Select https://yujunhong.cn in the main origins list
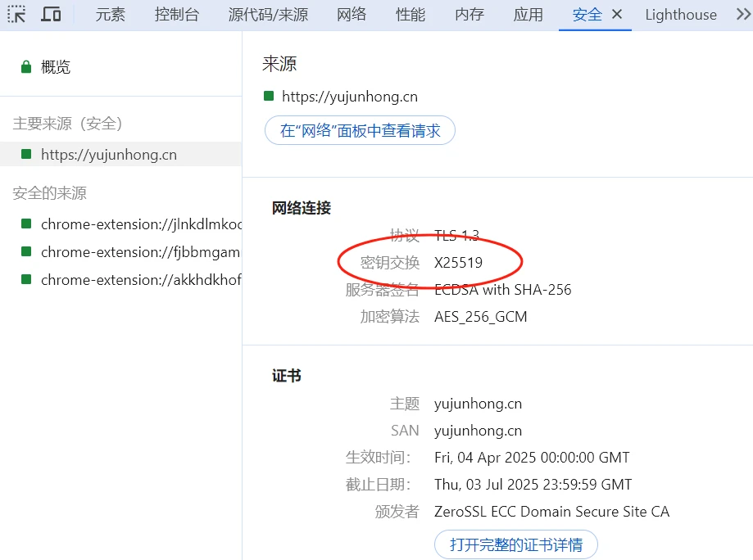Viewport: 753px width, 560px height. click(x=108, y=154)
